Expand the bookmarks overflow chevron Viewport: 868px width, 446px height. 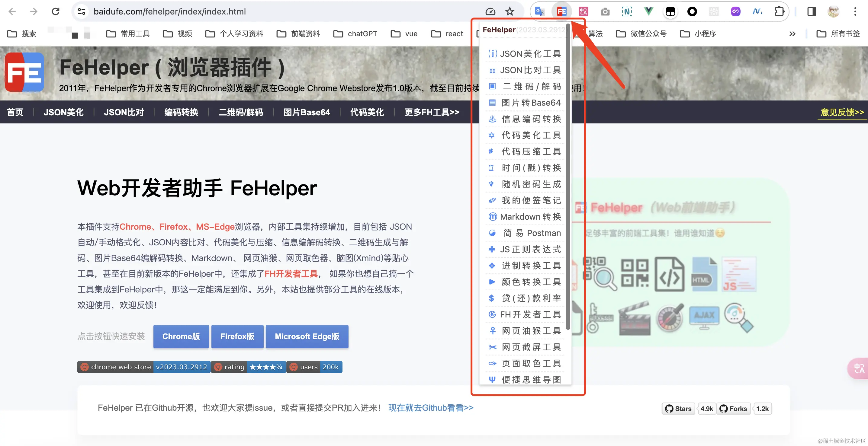(x=792, y=33)
